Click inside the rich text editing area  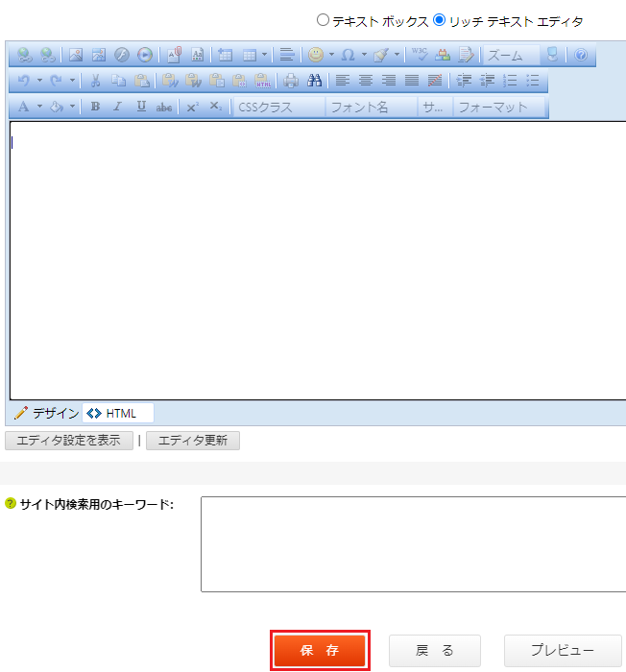(x=318, y=260)
